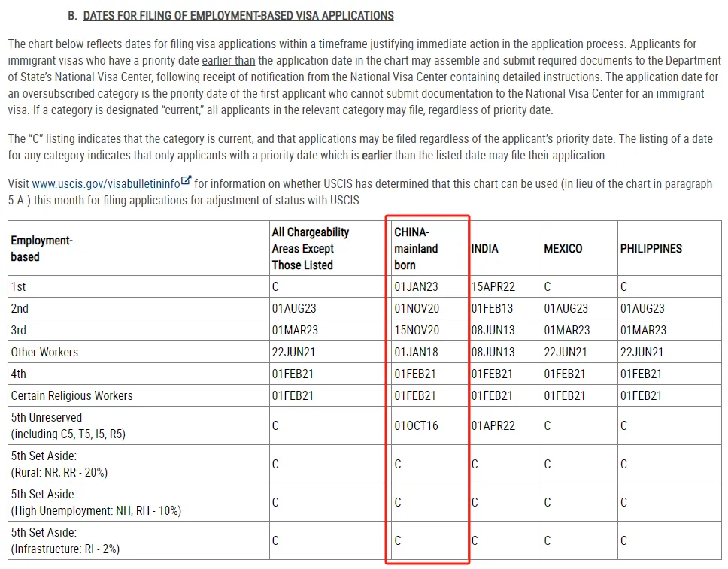This screenshot has height=569, width=728.
Task: Click the underlined 'earlier than' text
Action: [228, 61]
